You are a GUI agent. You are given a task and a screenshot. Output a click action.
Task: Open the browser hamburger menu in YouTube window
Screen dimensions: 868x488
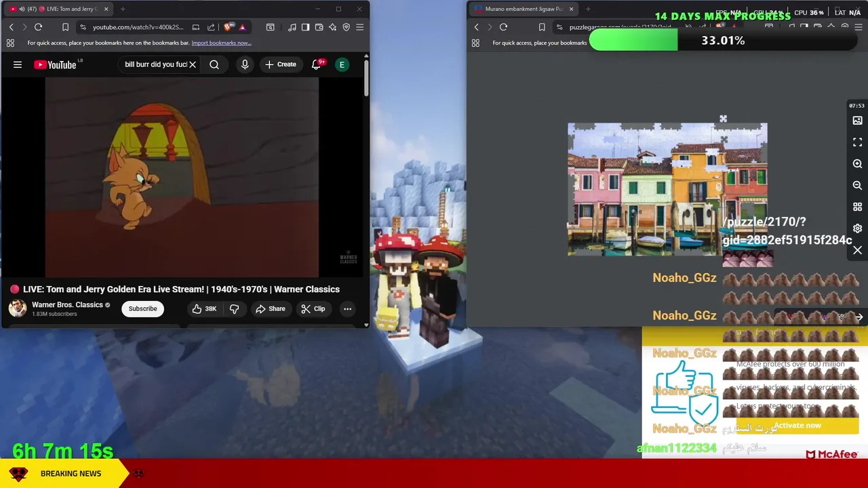click(x=359, y=27)
